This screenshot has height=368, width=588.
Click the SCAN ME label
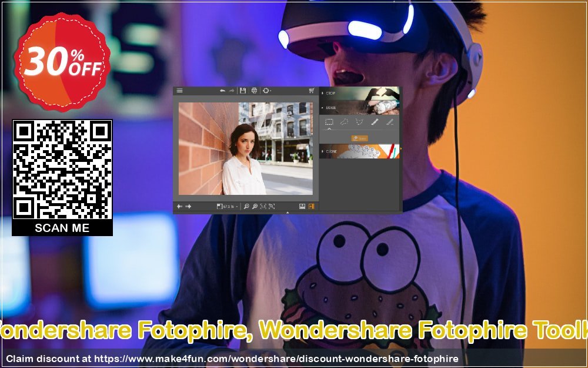point(62,228)
